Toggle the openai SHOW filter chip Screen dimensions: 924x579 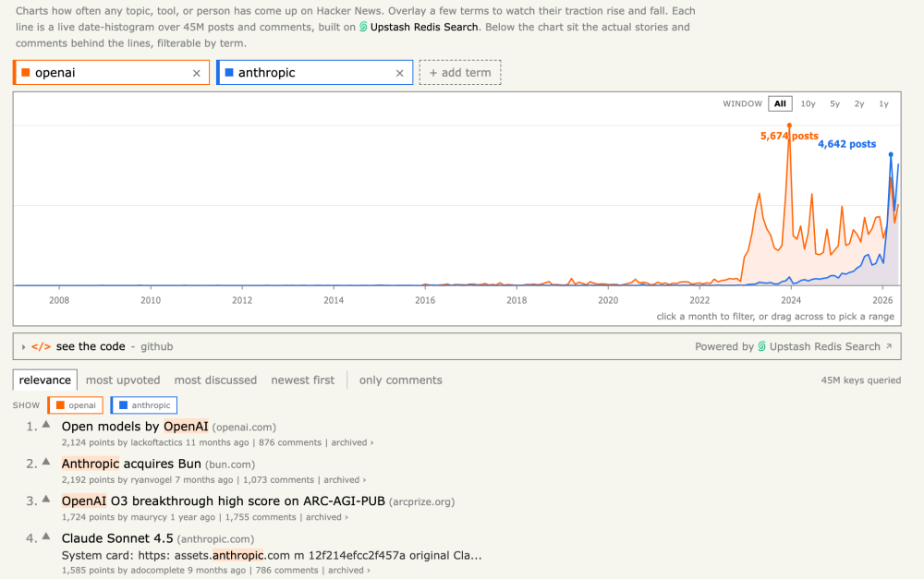coord(76,405)
